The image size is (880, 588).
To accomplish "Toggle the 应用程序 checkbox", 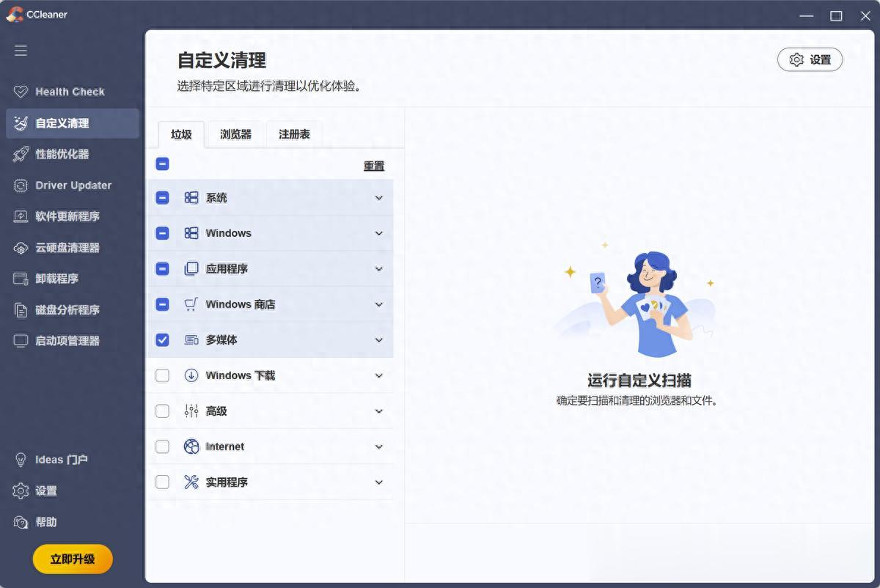I will [x=163, y=268].
